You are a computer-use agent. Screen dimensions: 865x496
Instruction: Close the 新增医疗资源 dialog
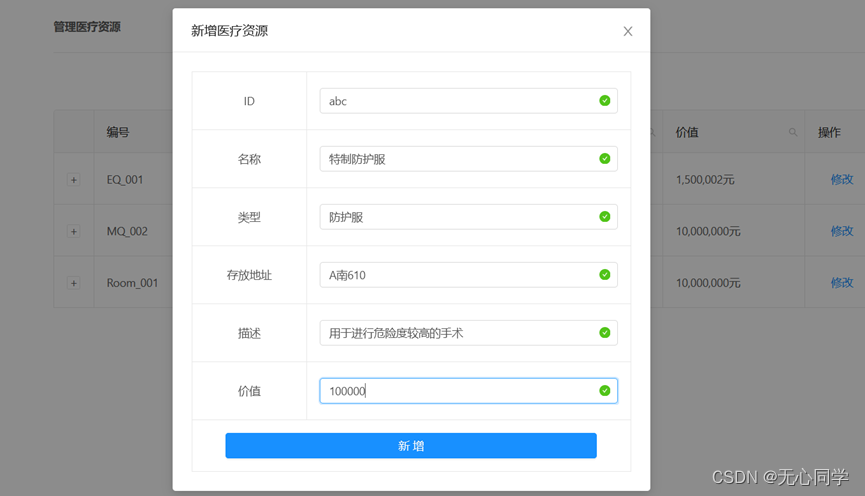point(628,31)
